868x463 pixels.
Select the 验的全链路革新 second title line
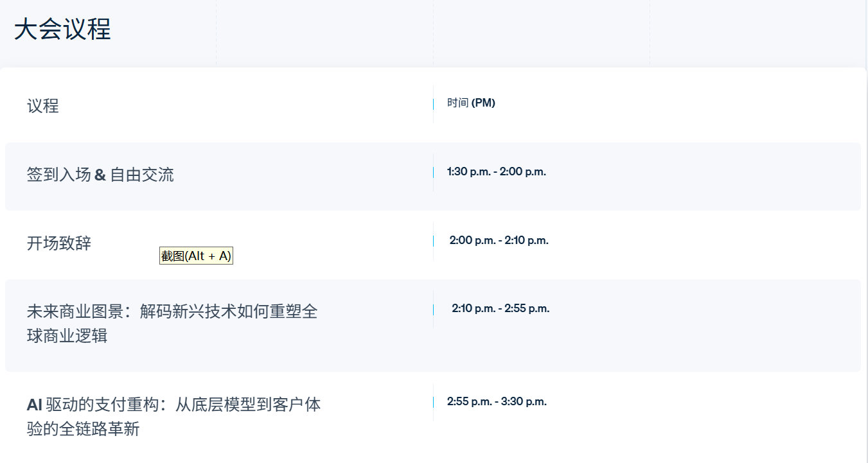[x=84, y=429]
